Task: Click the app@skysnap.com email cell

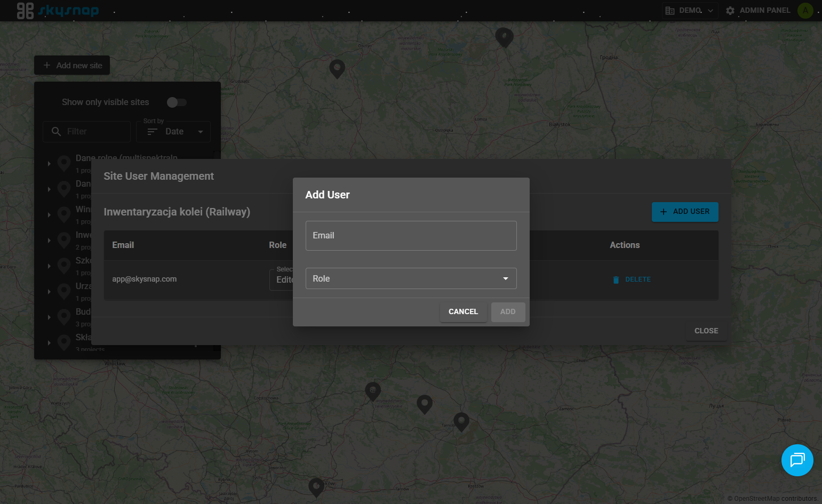Action: click(x=144, y=279)
